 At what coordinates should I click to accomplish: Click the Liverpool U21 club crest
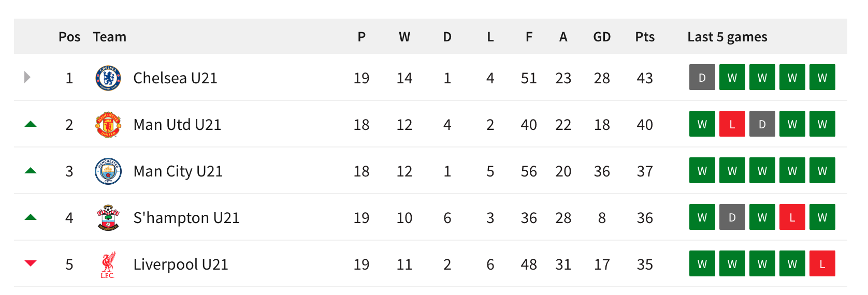(x=108, y=264)
